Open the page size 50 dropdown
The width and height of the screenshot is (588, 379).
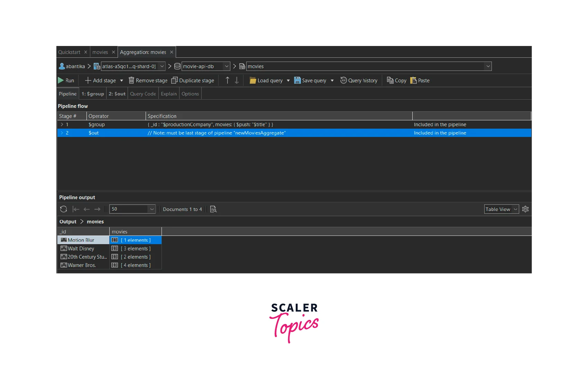pos(152,209)
